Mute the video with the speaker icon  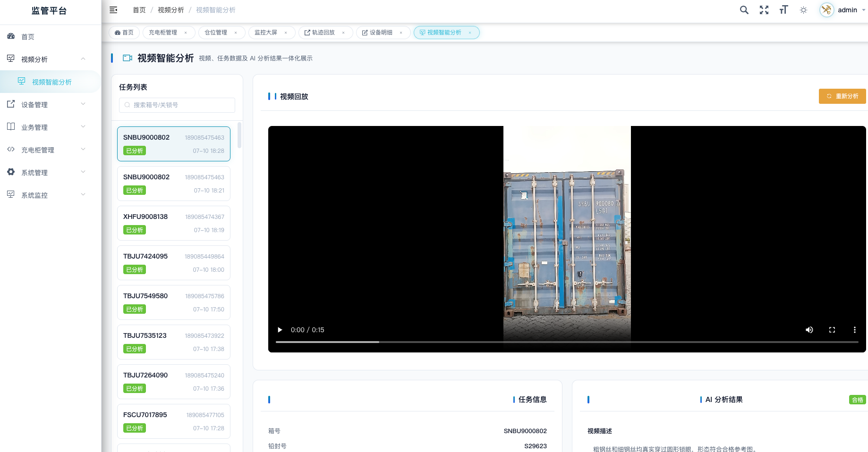coord(809,330)
